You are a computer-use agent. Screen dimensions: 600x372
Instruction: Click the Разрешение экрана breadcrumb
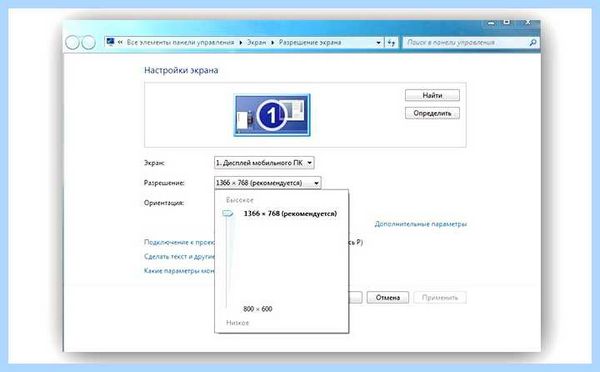click(x=310, y=42)
